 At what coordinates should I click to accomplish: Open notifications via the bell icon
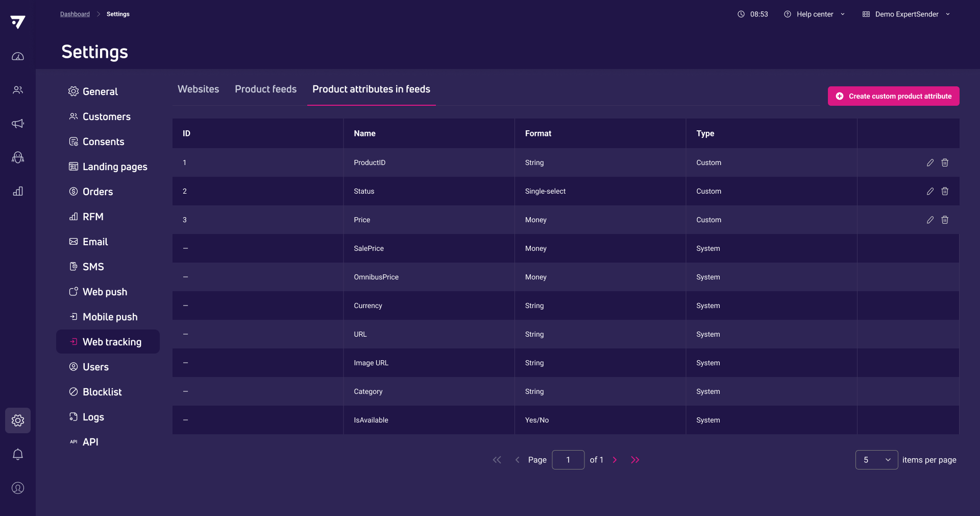coord(18,454)
